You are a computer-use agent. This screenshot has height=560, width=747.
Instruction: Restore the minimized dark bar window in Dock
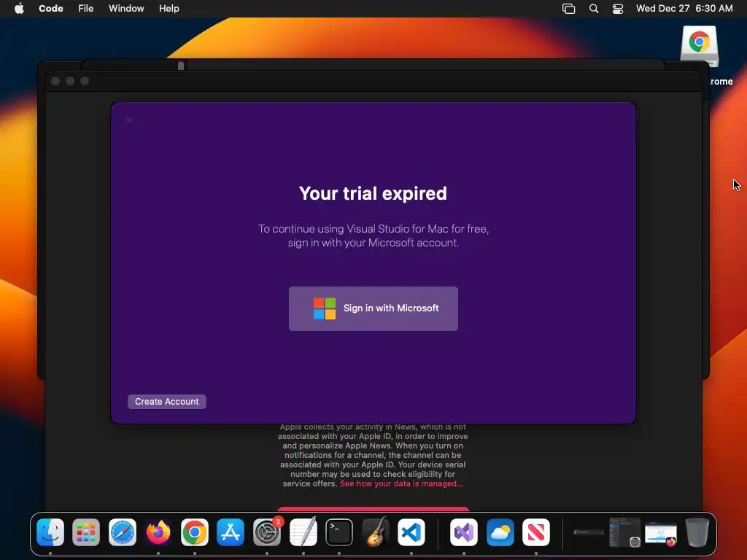(x=589, y=532)
